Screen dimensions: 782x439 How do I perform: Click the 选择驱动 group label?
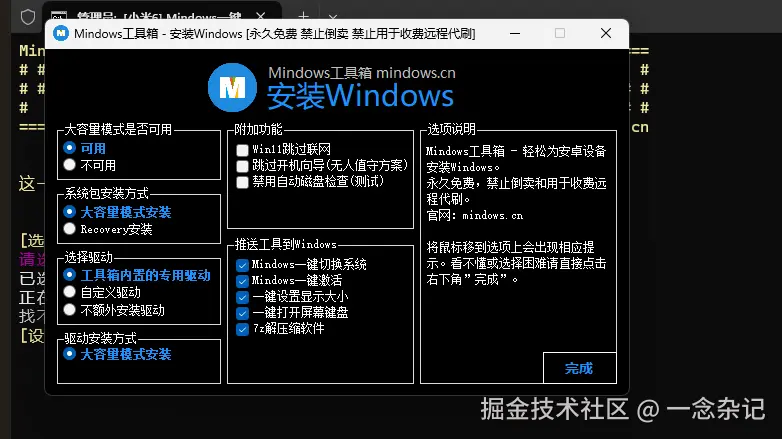coord(89,257)
